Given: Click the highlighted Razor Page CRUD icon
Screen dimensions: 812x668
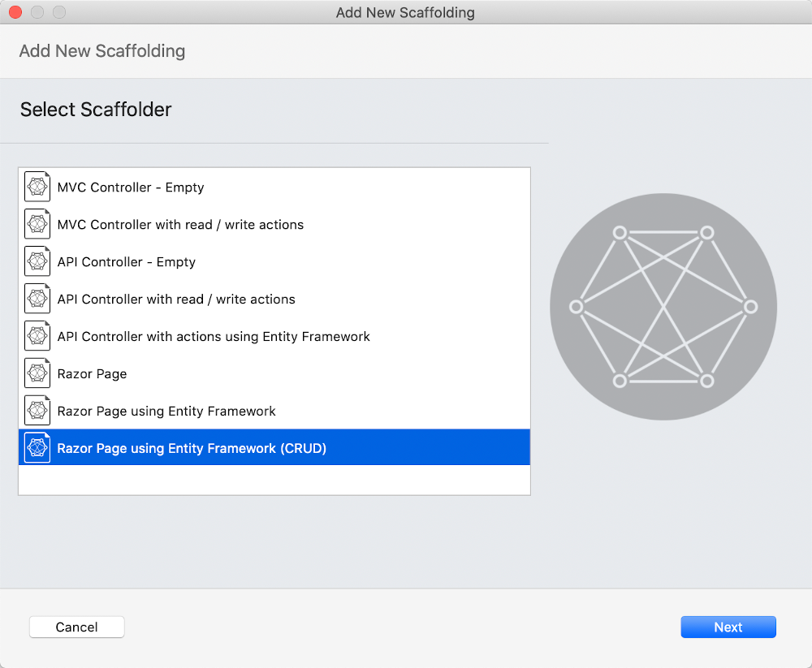Looking at the screenshot, I should 37,447.
